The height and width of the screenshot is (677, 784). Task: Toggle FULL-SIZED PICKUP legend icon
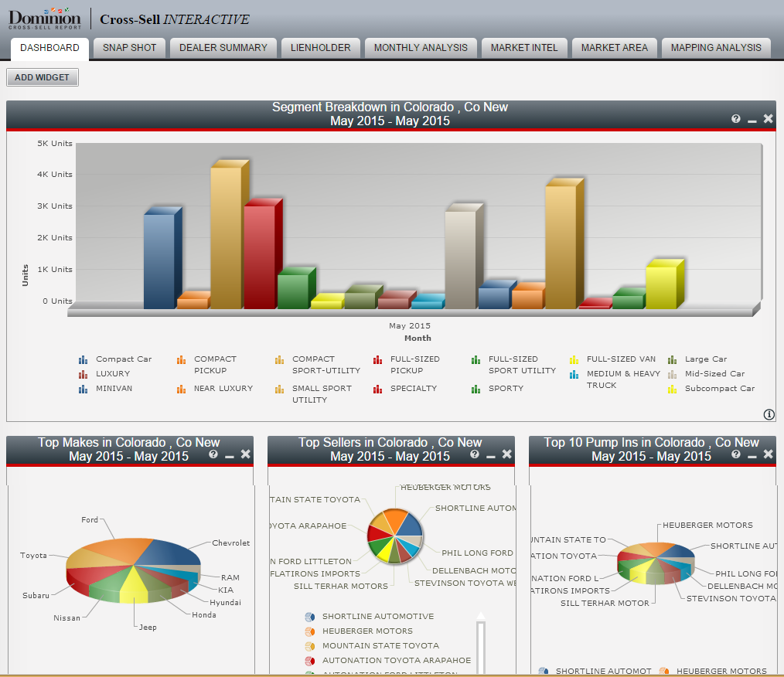click(377, 359)
